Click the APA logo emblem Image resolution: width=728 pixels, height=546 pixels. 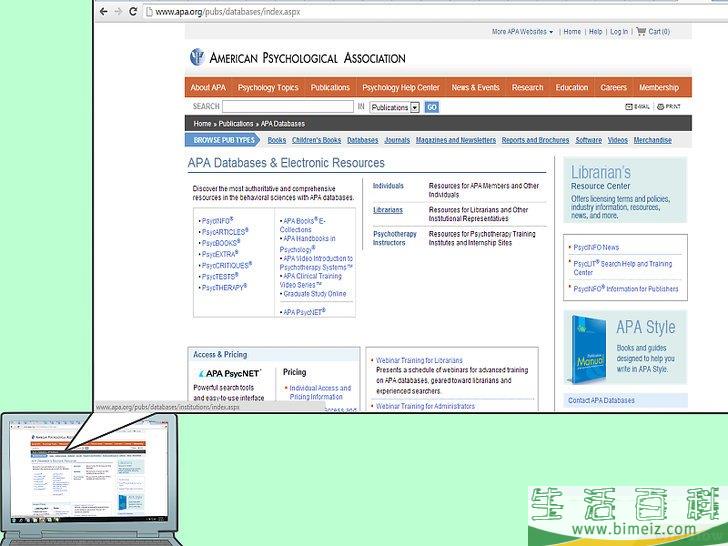click(x=197, y=57)
